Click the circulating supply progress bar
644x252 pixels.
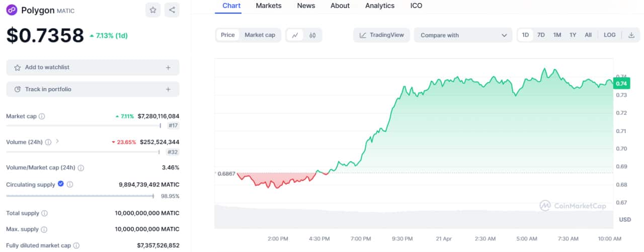[80, 196]
